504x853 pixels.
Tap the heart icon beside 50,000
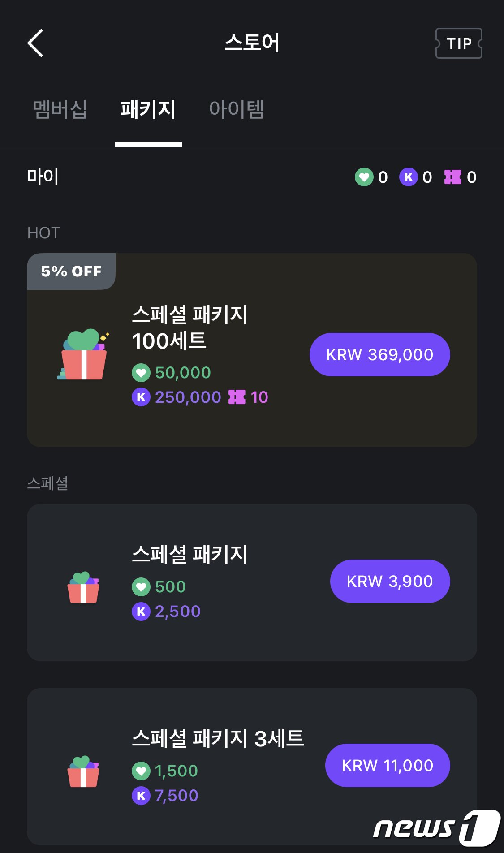pos(141,372)
